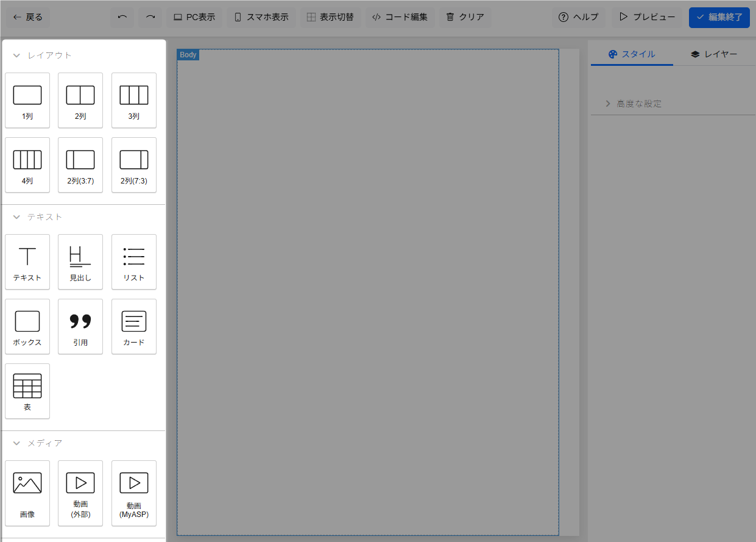Screen dimensions: 756x542
Task: Add the 表 table block
Action: coord(27,391)
